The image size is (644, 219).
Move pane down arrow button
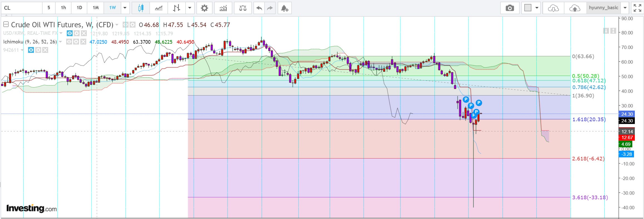click(x=606, y=31)
